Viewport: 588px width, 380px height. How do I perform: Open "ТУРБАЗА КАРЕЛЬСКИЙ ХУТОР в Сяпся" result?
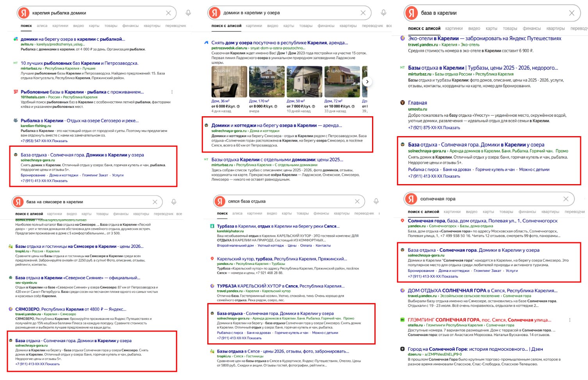(x=281, y=286)
